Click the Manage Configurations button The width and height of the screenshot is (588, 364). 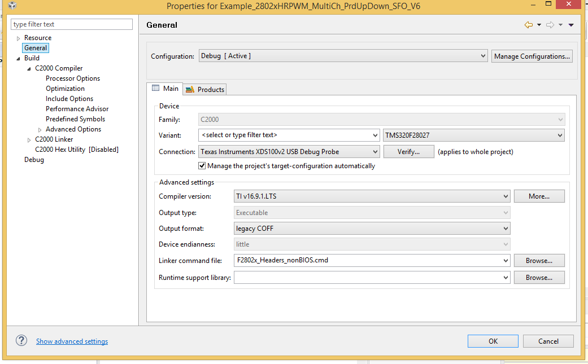pyautogui.click(x=532, y=56)
